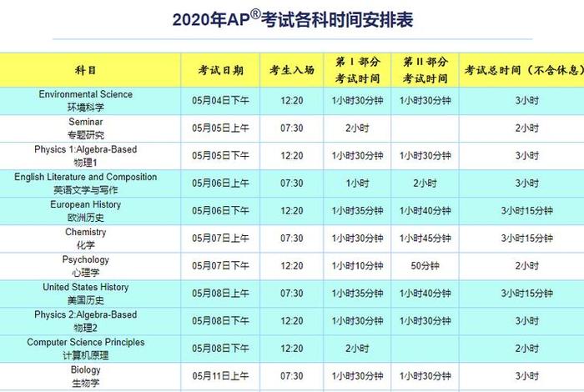Click date 05月06日上午
The image size is (584, 392).
click(220, 183)
